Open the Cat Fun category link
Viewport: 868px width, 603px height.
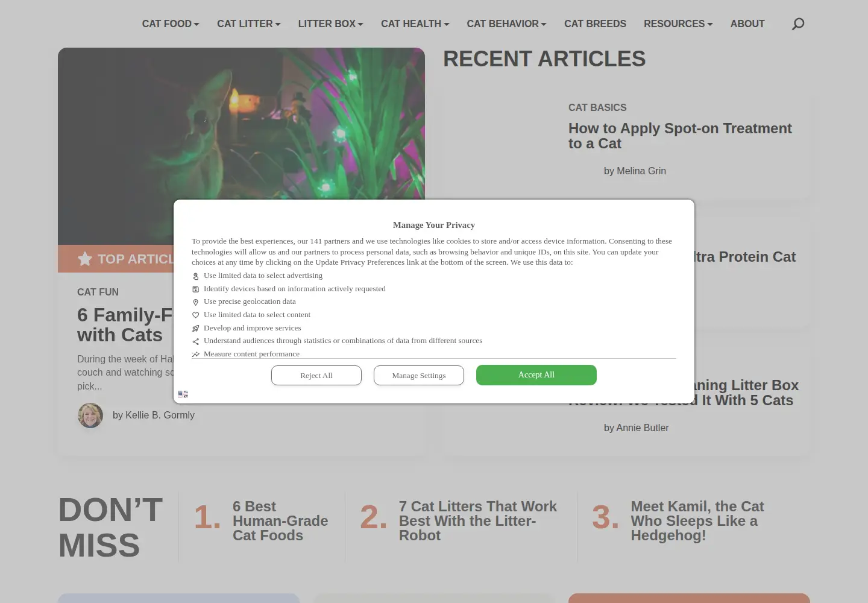[98, 292]
